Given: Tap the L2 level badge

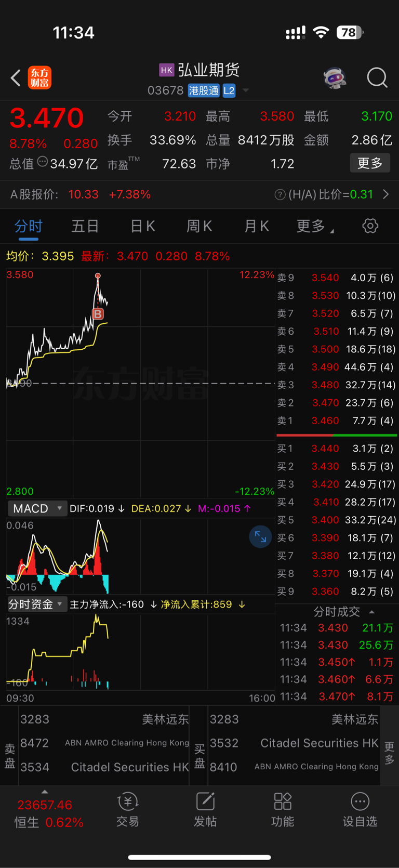Looking at the screenshot, I should pos(229,91).
